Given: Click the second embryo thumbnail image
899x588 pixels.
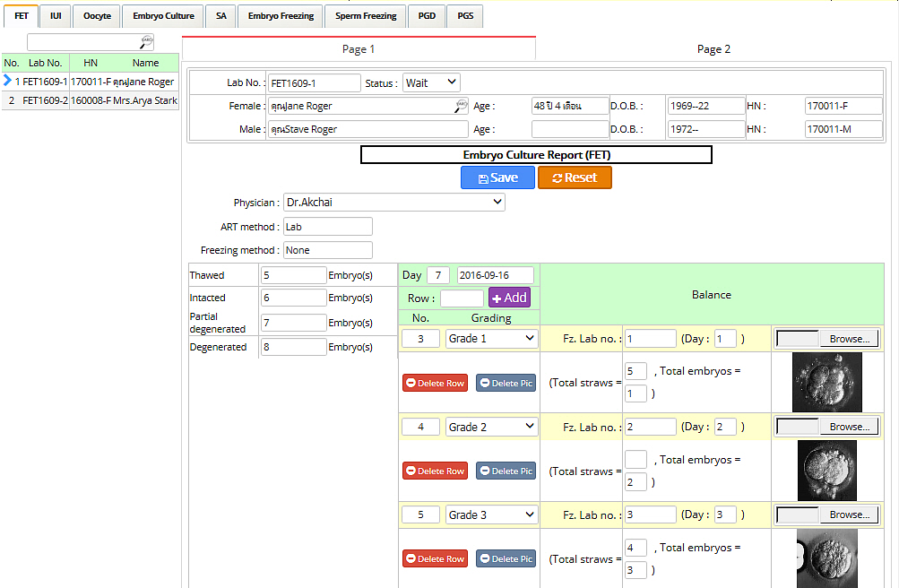Looking at the screenshot, I should click(x=826, y=470).
